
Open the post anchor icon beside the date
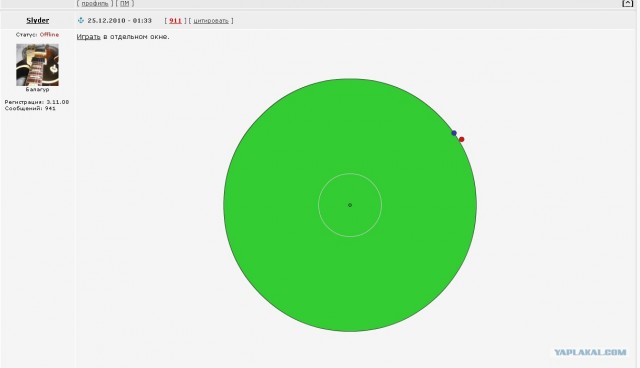[80, 20]
